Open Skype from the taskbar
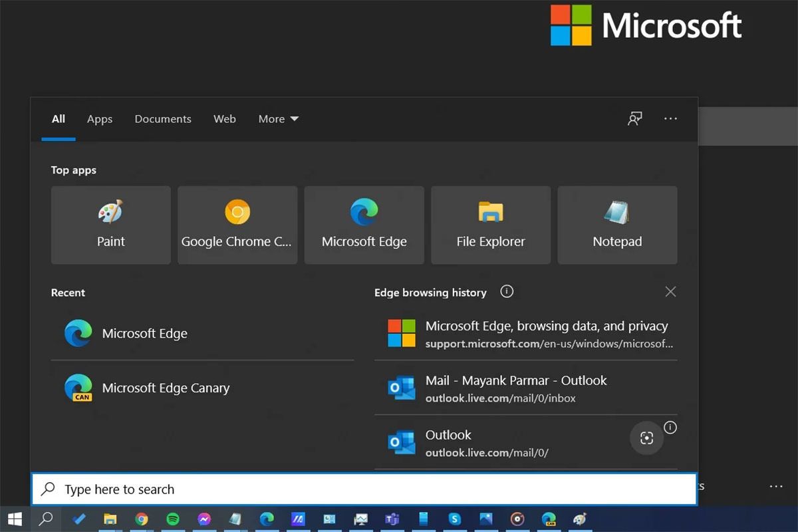 click(455, 519)
